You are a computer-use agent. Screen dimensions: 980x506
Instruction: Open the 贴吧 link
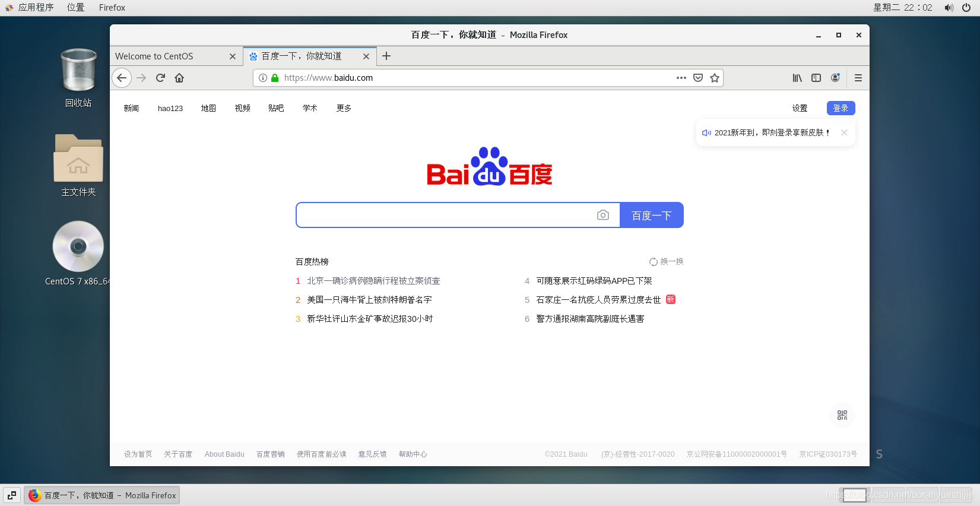(x=276, y=108)
